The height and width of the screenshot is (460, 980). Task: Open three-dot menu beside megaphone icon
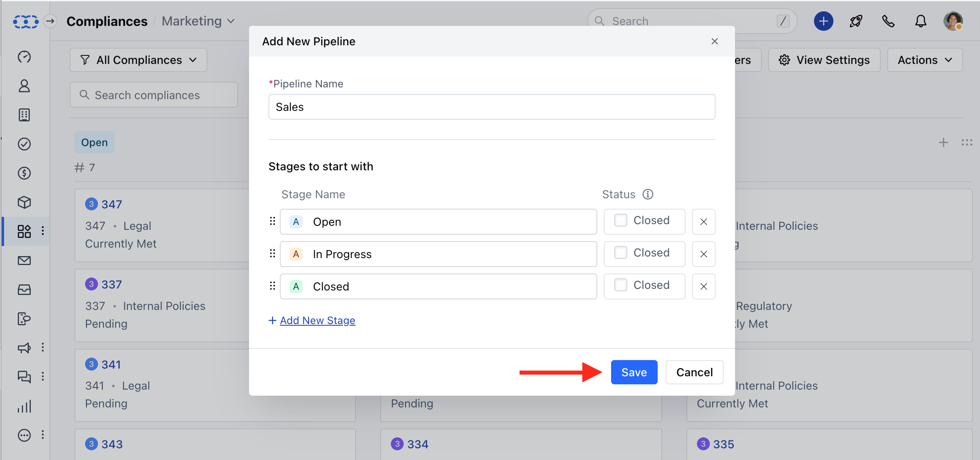(43, 348)
